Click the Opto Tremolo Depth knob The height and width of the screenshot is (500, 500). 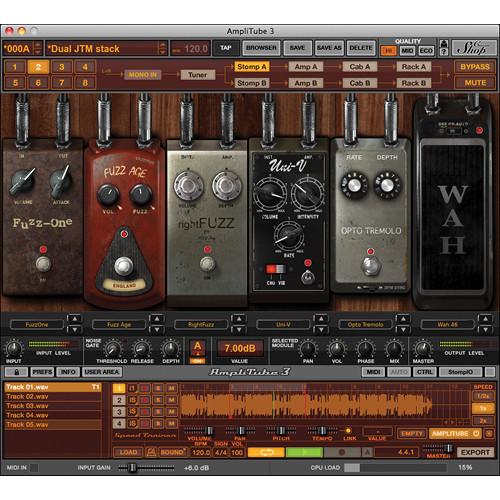tap(387, 185)
